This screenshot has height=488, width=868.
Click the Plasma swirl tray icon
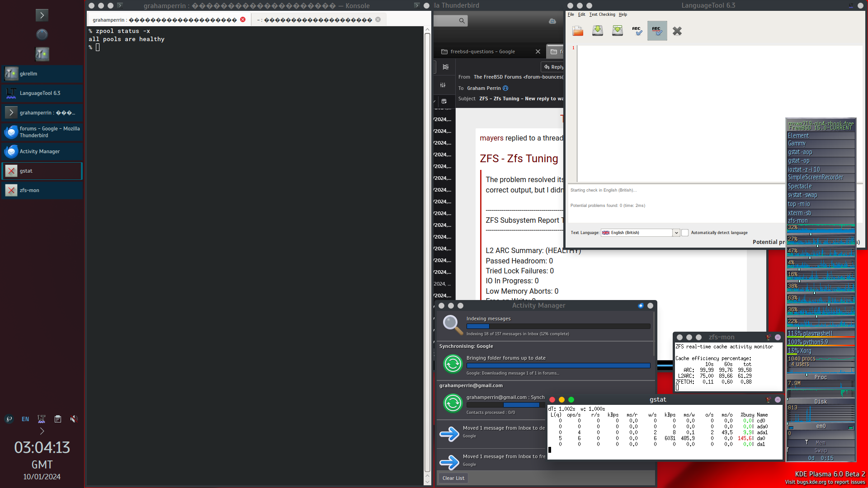pos(9,419)
